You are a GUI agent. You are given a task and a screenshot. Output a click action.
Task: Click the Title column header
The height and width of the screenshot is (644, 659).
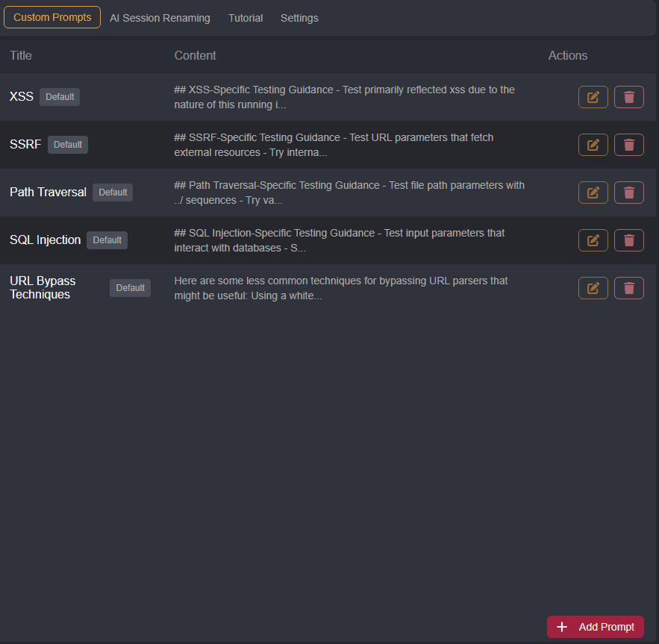tap(20, 55)
